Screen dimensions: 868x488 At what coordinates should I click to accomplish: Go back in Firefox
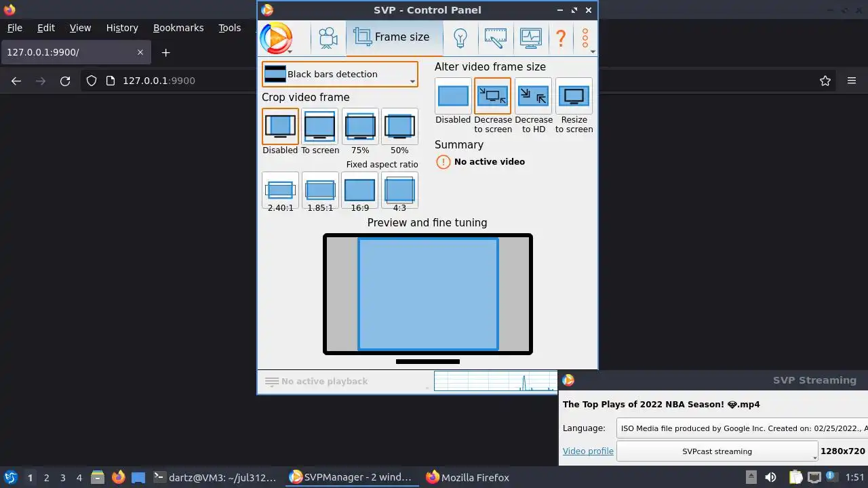coord(16,81)
